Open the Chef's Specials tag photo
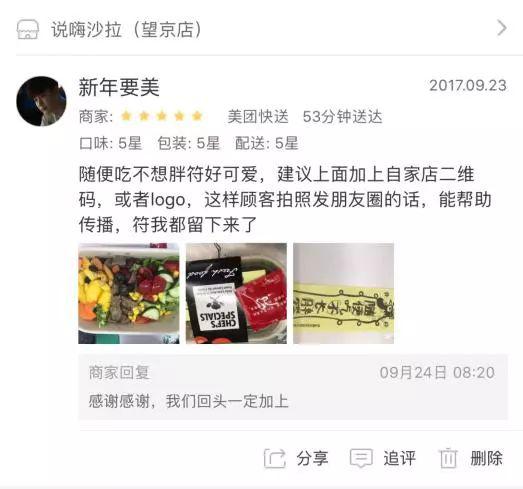This screenshot has width=523, height=489. pyautogui.click(x=236, y=294)
